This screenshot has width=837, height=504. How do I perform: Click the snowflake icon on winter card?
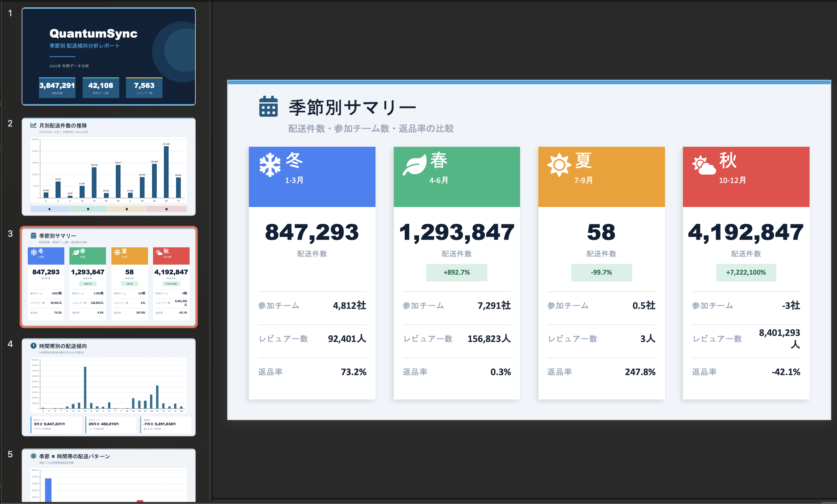(270, 165)
